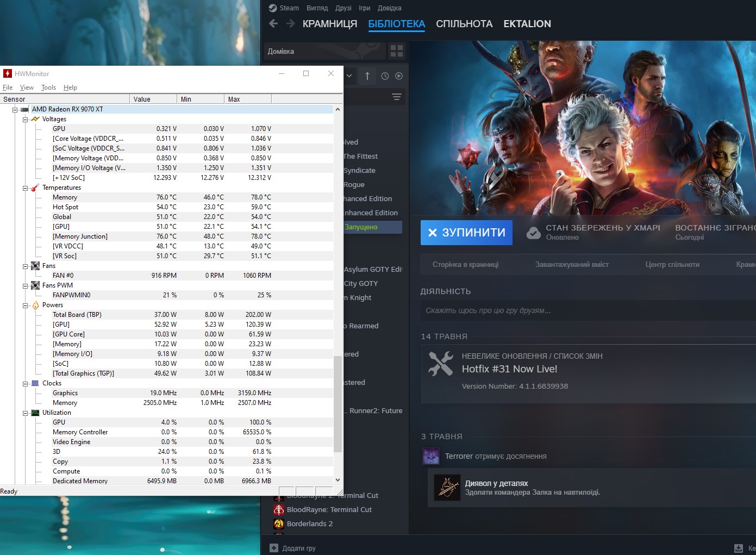
Task: Click the forward arrow in Steam navigation
Action: (x=291, y=23)
